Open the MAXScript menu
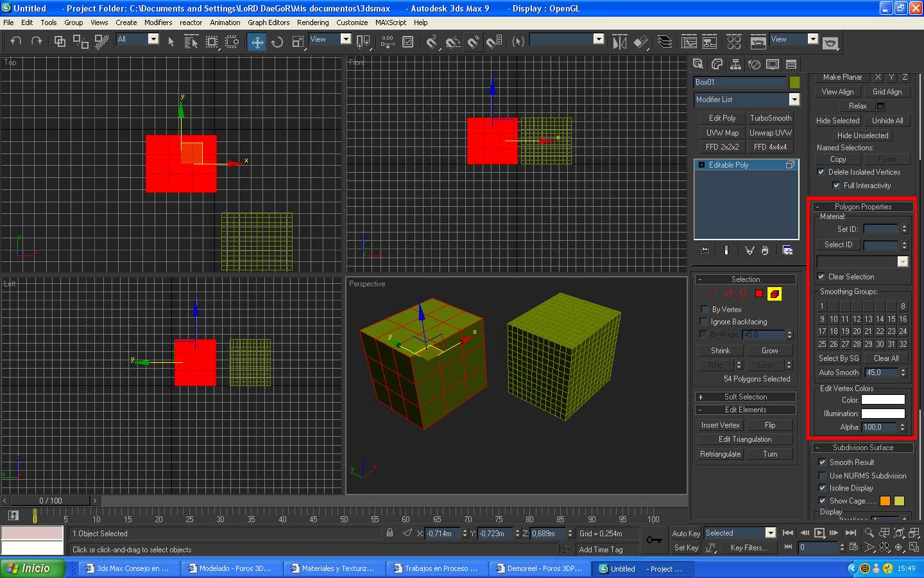This screenshot has height=578, width=924. tap(391, 22)
